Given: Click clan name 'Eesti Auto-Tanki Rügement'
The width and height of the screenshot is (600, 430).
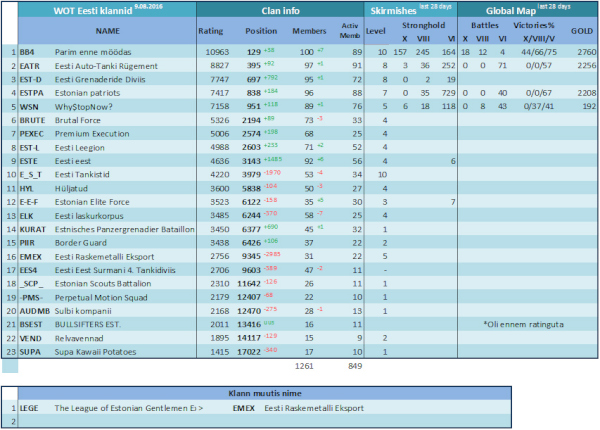Looking at the screenshot, I should coord(106,66).
